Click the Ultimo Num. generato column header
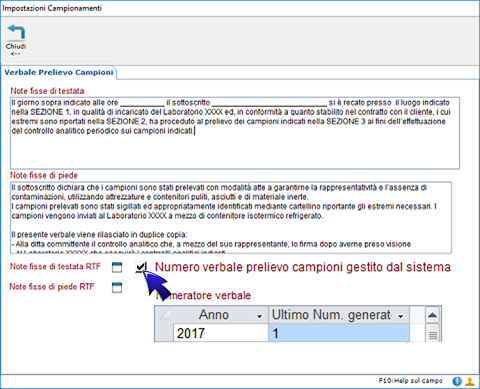 (x=339, y=315)
